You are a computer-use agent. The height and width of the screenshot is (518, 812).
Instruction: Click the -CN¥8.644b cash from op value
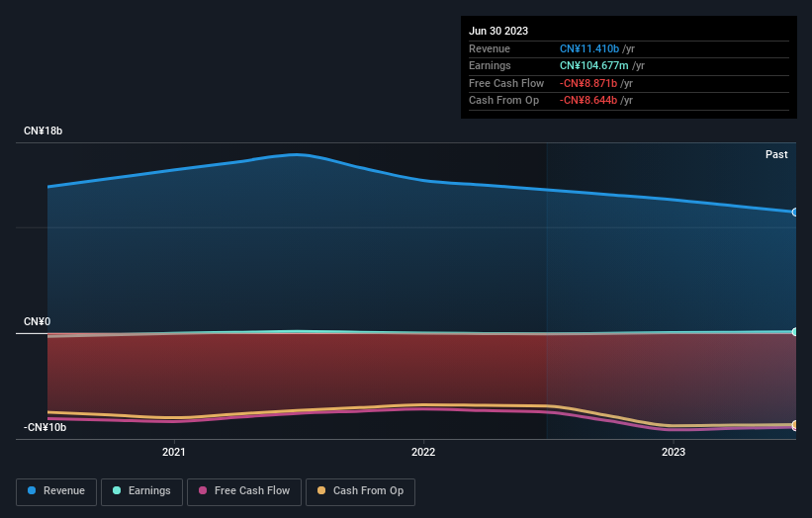pyautogui.click(x=588, y=101)
